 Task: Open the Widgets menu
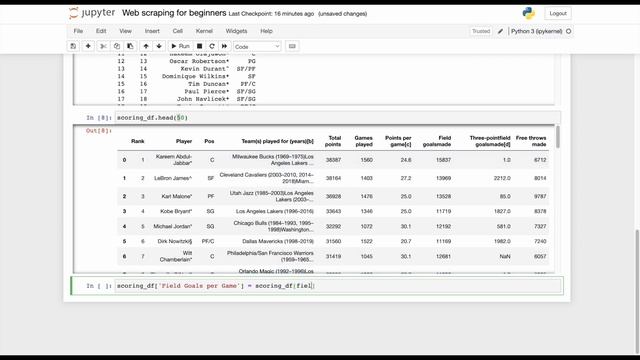(x=236, y=31)
